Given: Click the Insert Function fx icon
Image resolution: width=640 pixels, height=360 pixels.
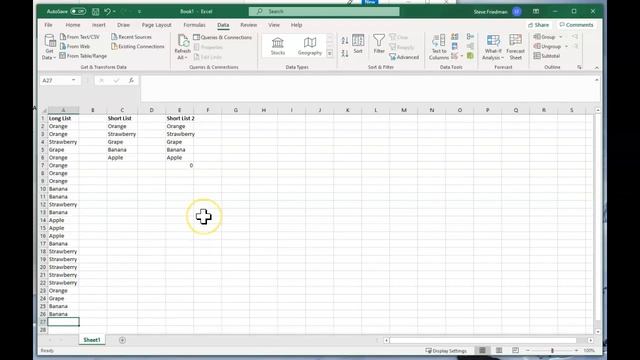Looking at the screenshot, I should point(131,80).
